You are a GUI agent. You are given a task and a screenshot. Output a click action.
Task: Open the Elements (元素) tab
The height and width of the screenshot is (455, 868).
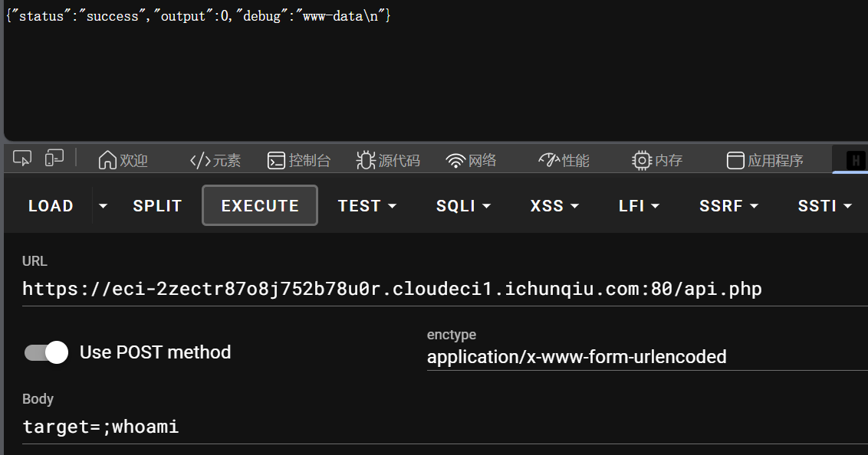tap(215, 160)
